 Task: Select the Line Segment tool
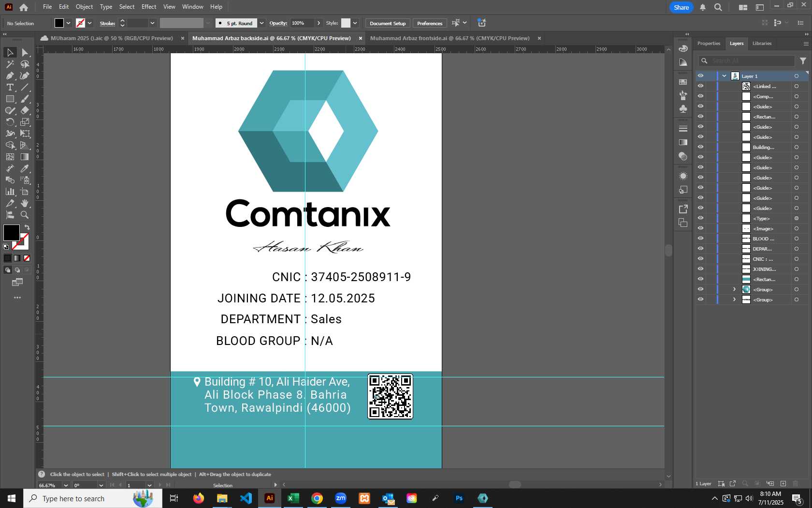[25, 87]
